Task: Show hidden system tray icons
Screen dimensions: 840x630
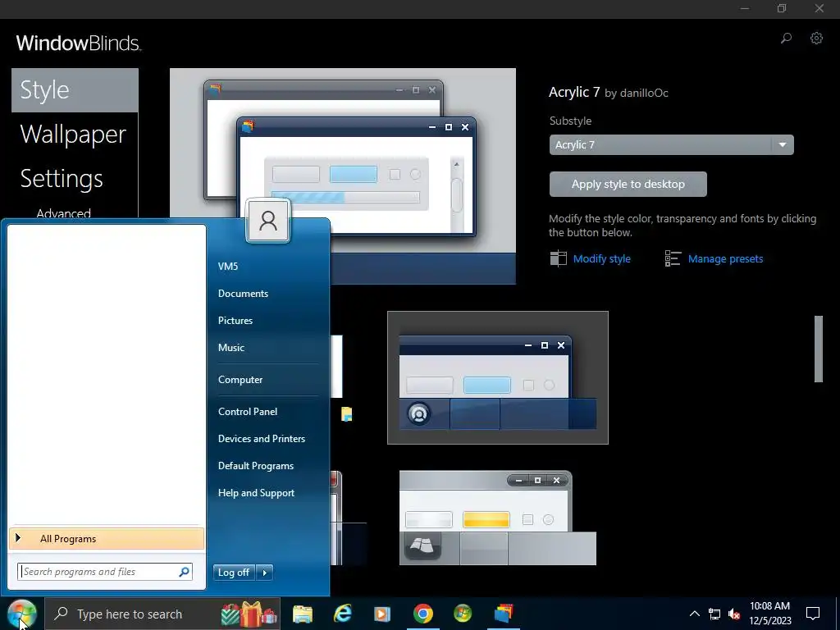Action: 694,614
